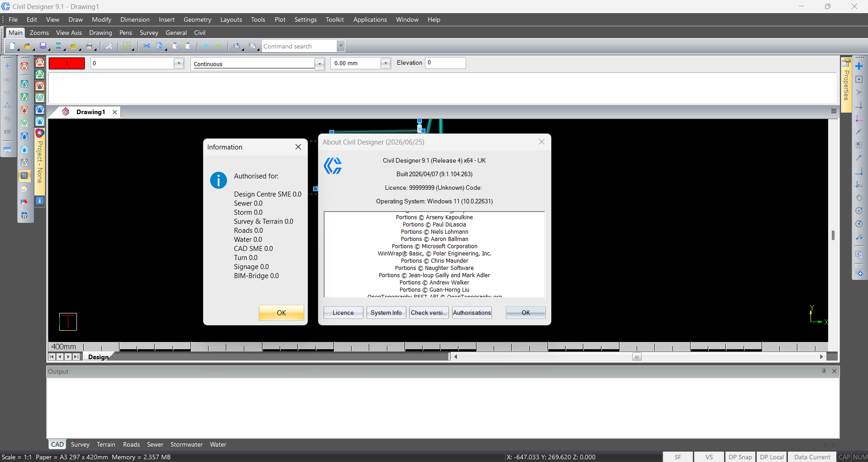Toggle Data Current in status bar
This screenshot has height=462, width=868.
coord(812,457)
